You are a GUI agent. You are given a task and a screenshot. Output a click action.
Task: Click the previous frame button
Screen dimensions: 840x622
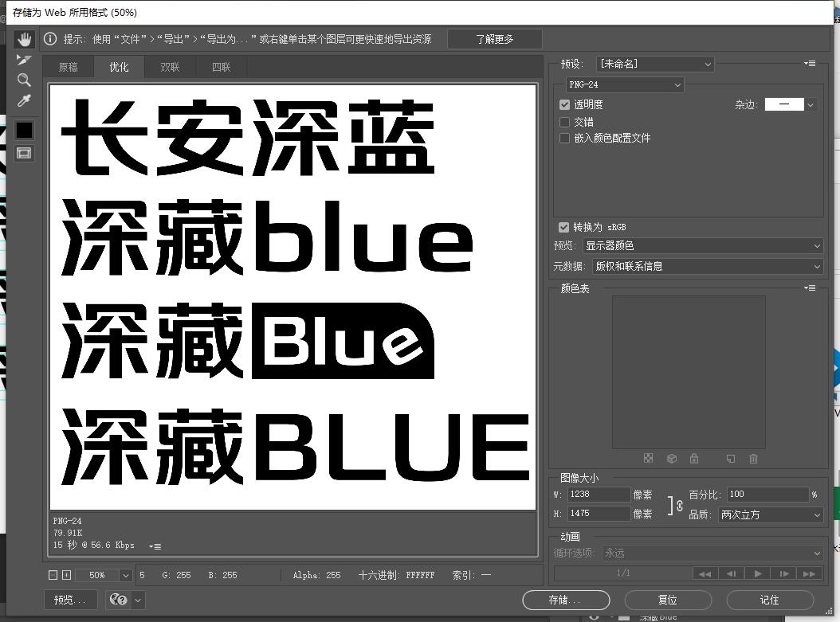click(731, 573)
